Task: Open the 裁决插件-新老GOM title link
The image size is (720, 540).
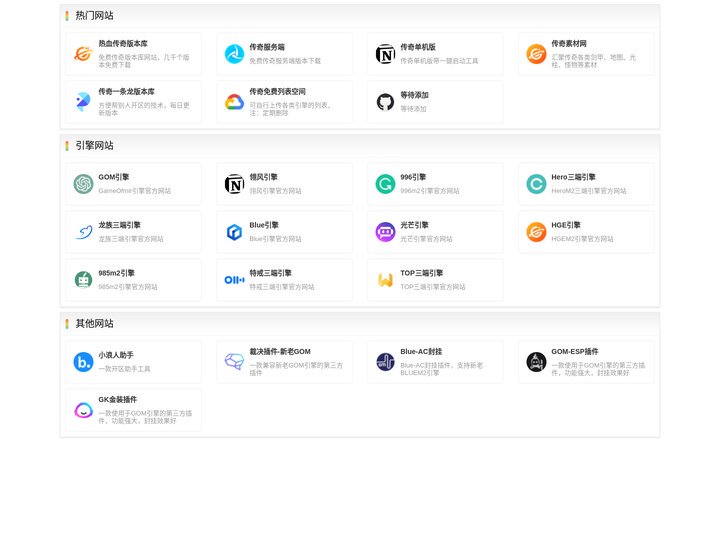Action: [280, 351]
